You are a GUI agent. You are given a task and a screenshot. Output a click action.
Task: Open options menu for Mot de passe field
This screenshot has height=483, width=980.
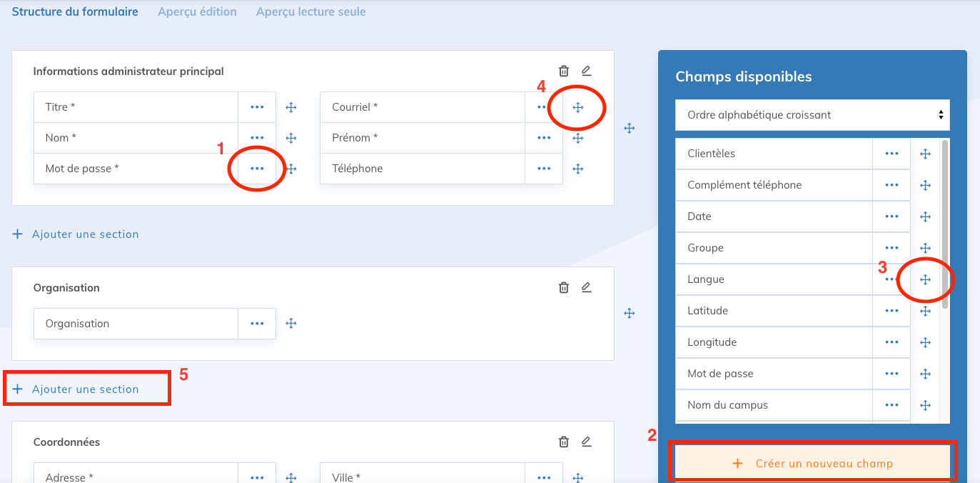(257, 169)
